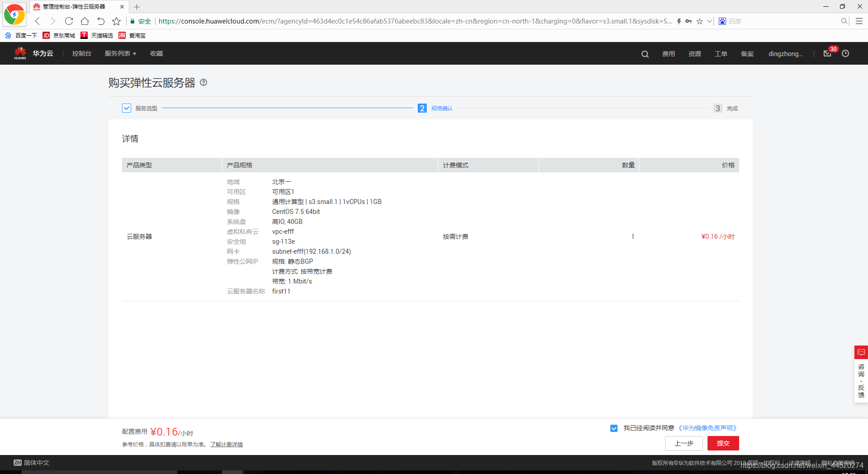Click the red 提交 submit button
868x474 pixels.
tap(723, 443)
